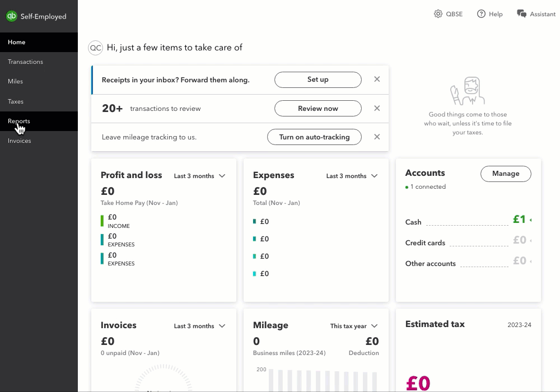Screen dimensions: 560x392
Task: Open Transactions in the sidebar
Action: [x=39, y=62]
